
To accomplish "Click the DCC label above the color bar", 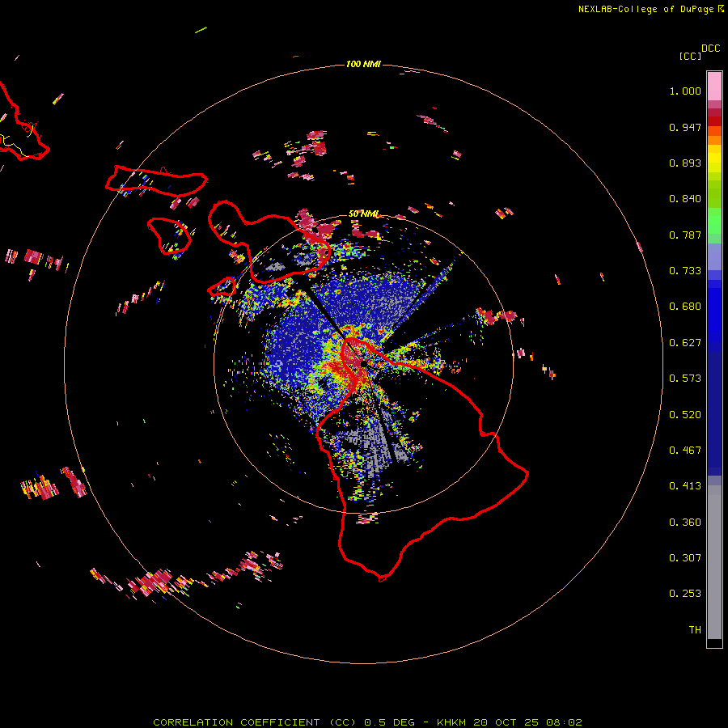I will 711,49.
